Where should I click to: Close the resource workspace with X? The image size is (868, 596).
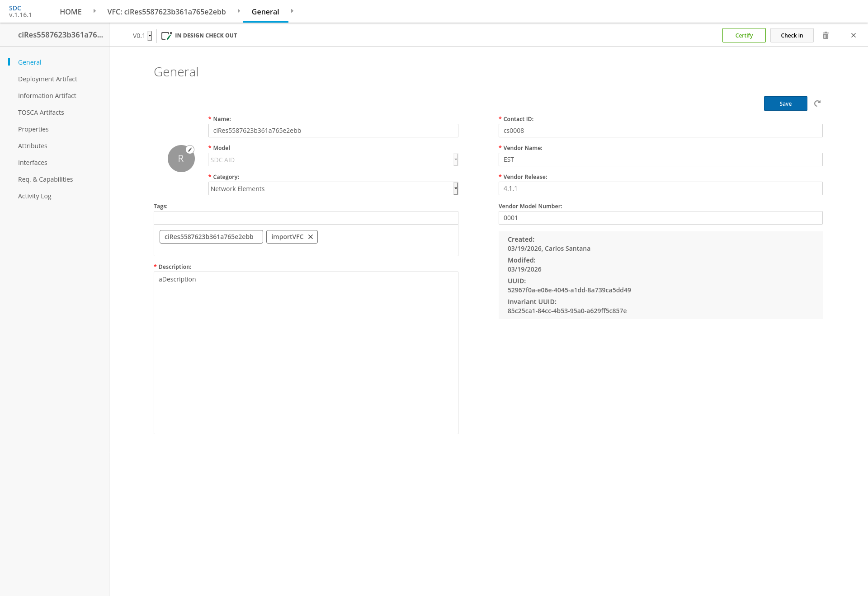tap(854, 35)
